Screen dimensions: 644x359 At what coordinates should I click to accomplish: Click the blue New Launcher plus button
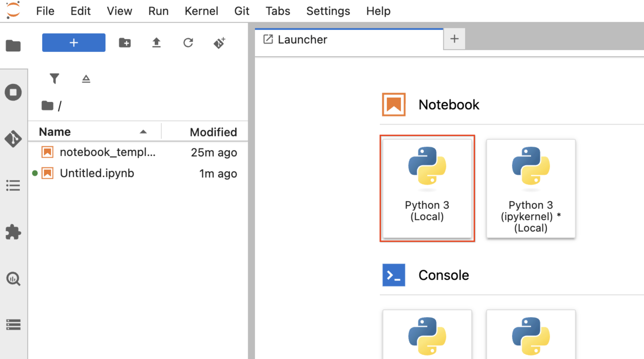(x=74, y=43)
